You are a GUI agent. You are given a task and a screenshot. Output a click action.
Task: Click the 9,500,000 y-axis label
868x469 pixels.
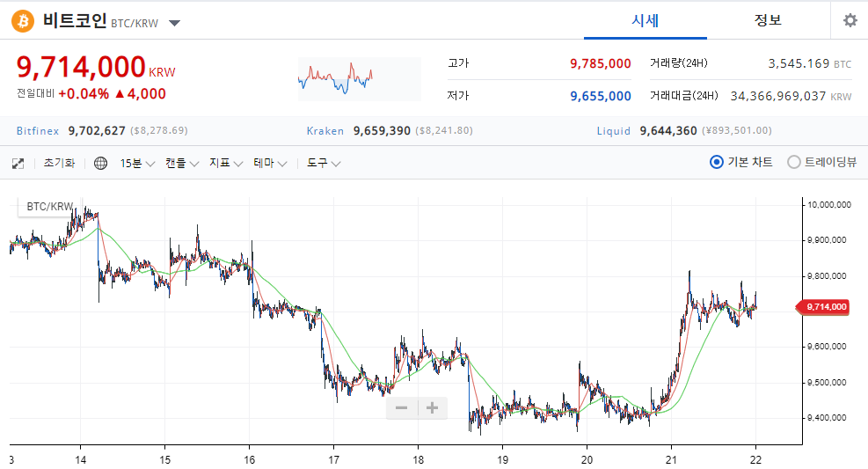827,383
